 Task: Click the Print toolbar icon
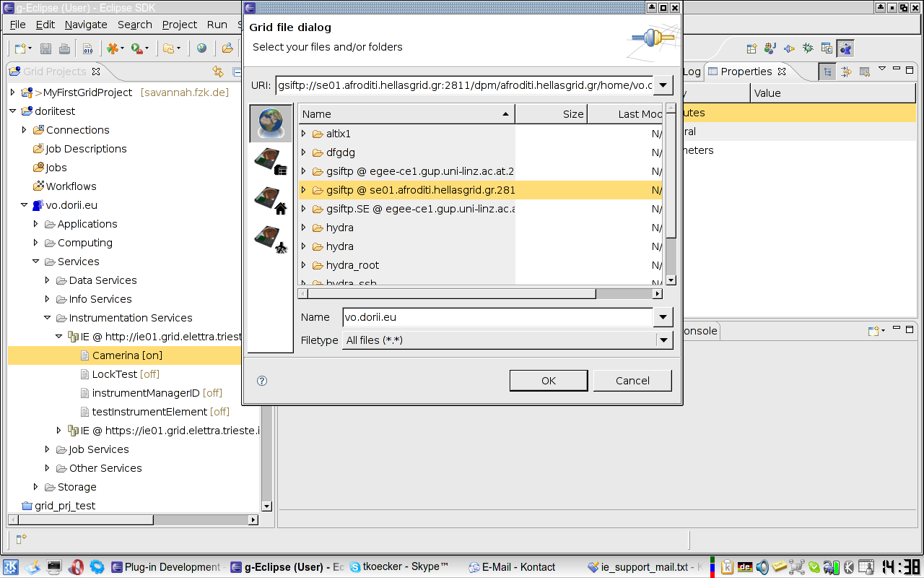[x=64, y=48]
